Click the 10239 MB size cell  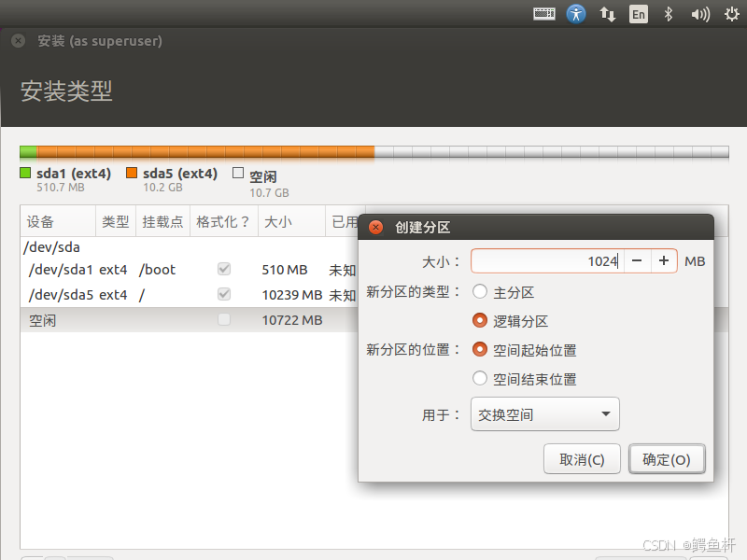292,295
